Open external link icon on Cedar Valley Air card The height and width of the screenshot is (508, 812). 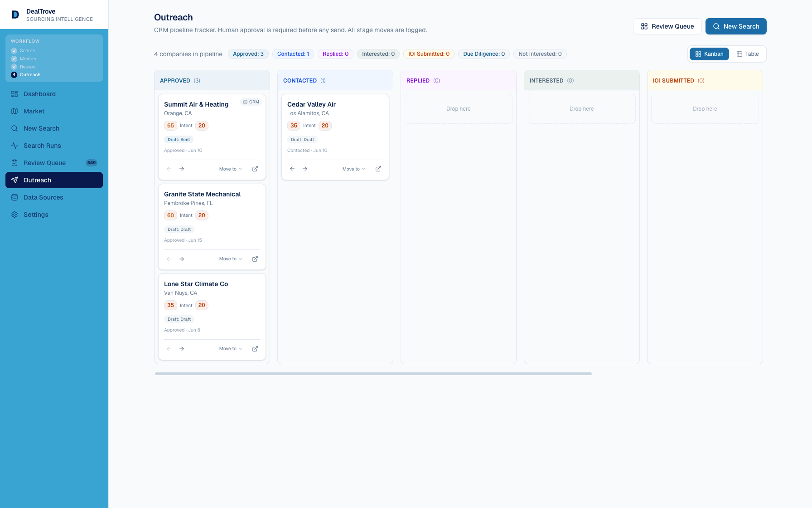coord(378,169)
